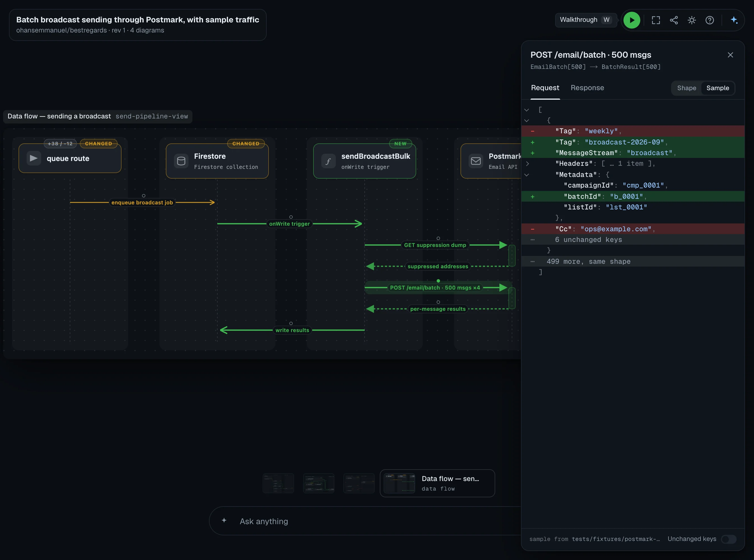The width and height of the screenshot is (754, 560).
Task: Collapse the "Metadata" object chevron
Action: tap(527, 175)
